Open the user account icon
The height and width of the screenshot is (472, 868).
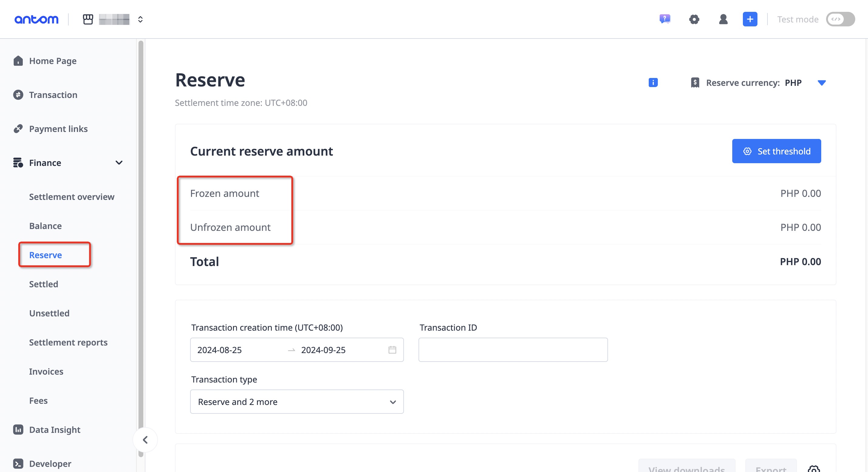click(x=723, y=19)
